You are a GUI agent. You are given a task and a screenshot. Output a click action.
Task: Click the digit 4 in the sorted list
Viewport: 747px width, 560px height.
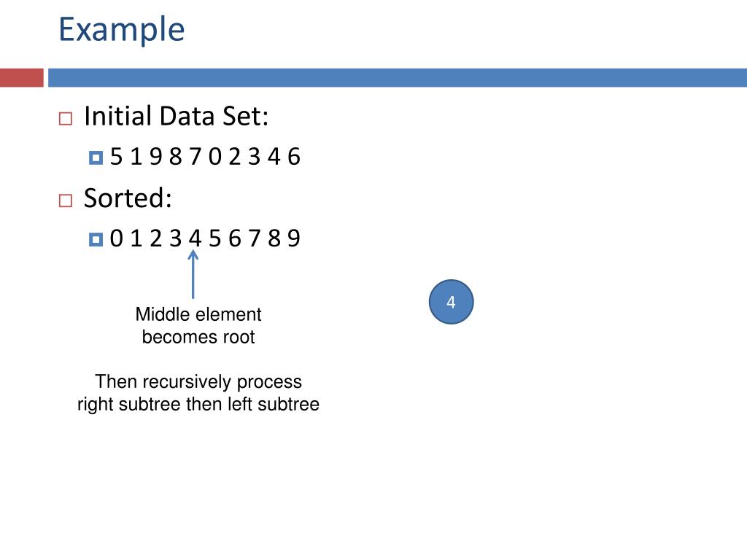tap(195, 238)
